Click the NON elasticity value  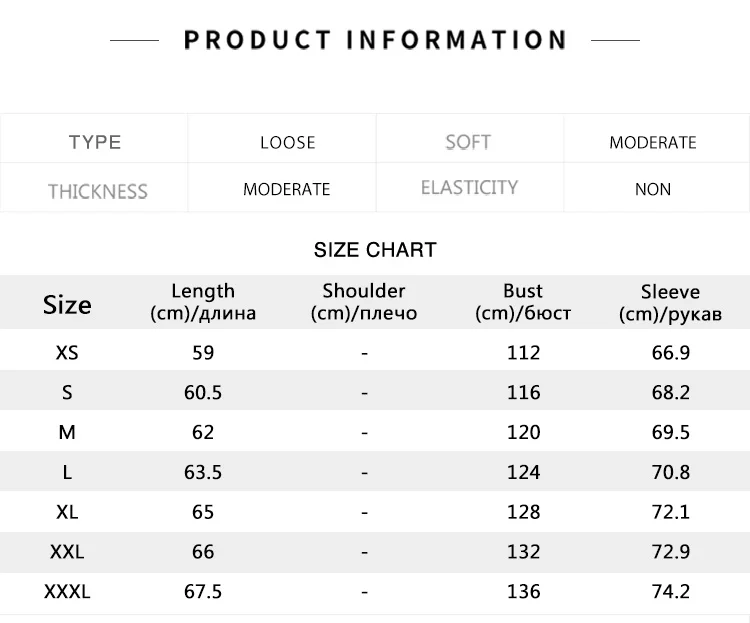tap(652, 189)
